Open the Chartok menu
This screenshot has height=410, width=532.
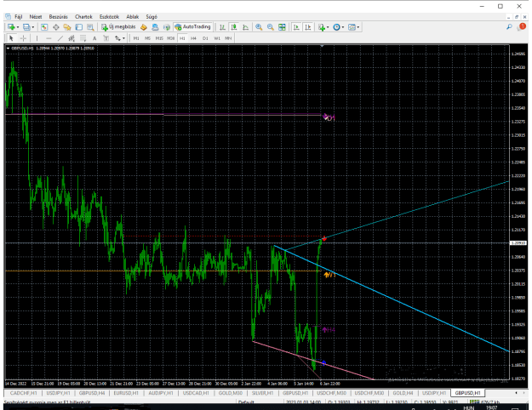pyautogui.click(x=83, y=17)
